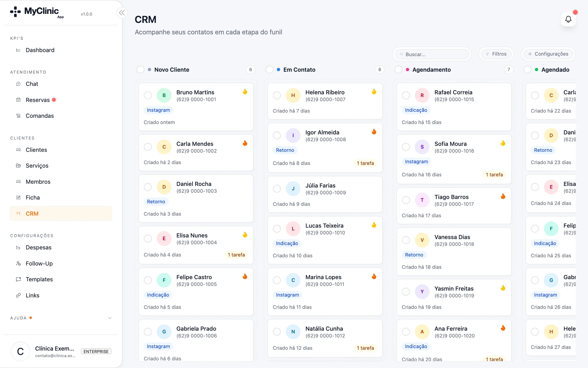Select all cards in Em Contato column
The height and width of the screenshot is (368, 588).
[x=269, y=70]
